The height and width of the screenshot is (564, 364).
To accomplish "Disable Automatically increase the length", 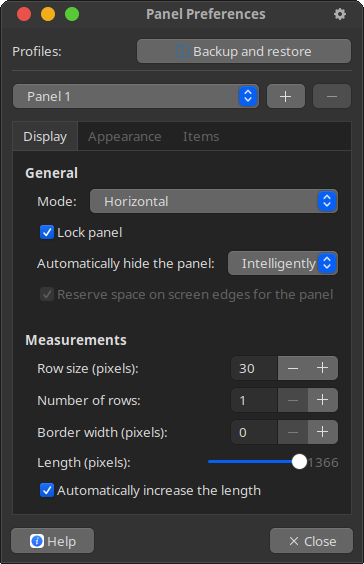I will click(x=47, y=490).
